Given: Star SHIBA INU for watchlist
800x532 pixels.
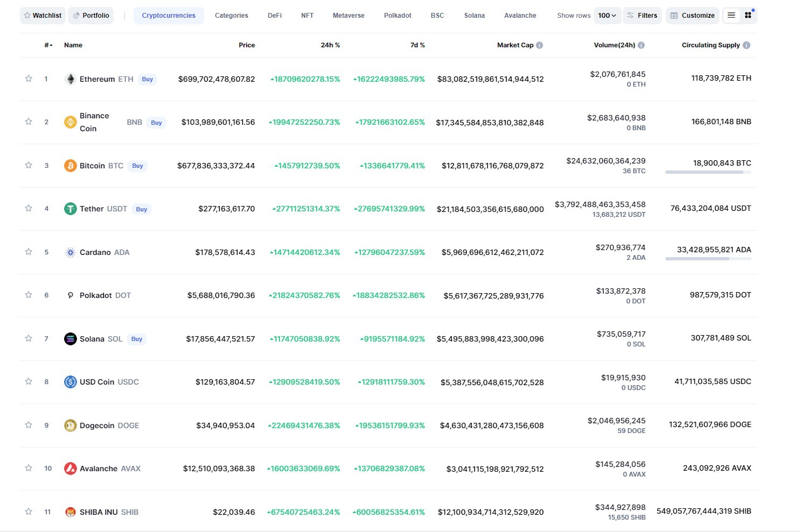Looking at the screenshot, I should 29,512.
